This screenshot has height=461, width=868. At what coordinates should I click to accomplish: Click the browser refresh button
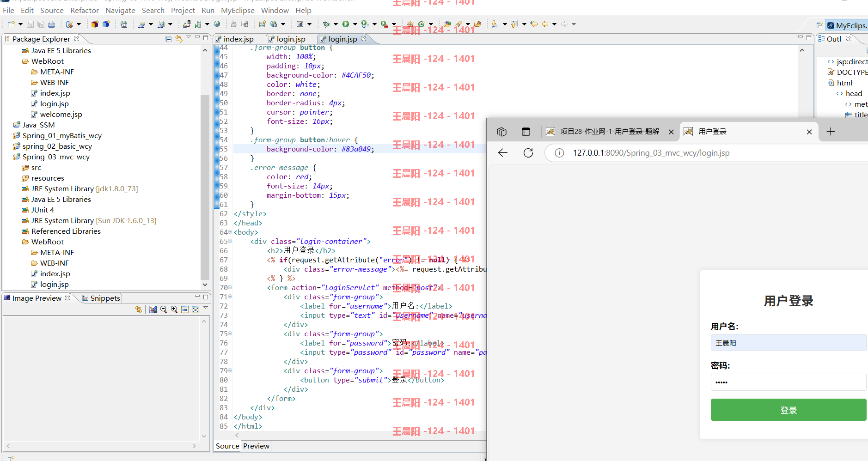pyautogui.click(x=528, y=153)
